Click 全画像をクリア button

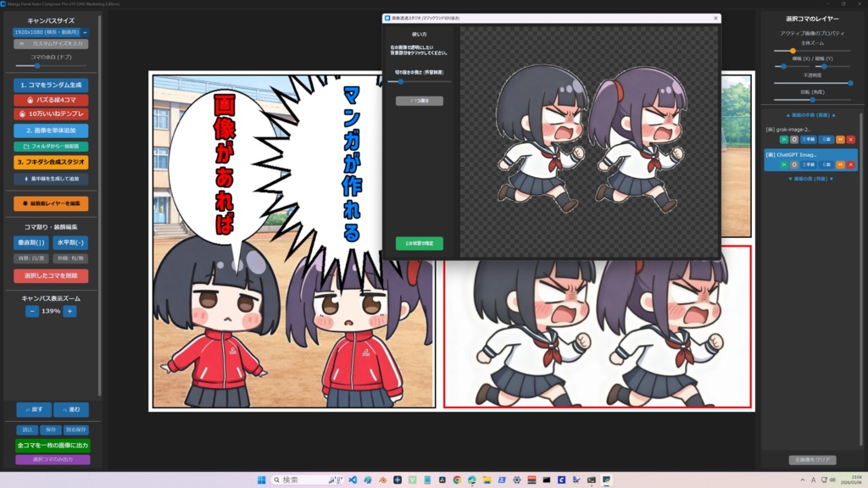[812, 460]
